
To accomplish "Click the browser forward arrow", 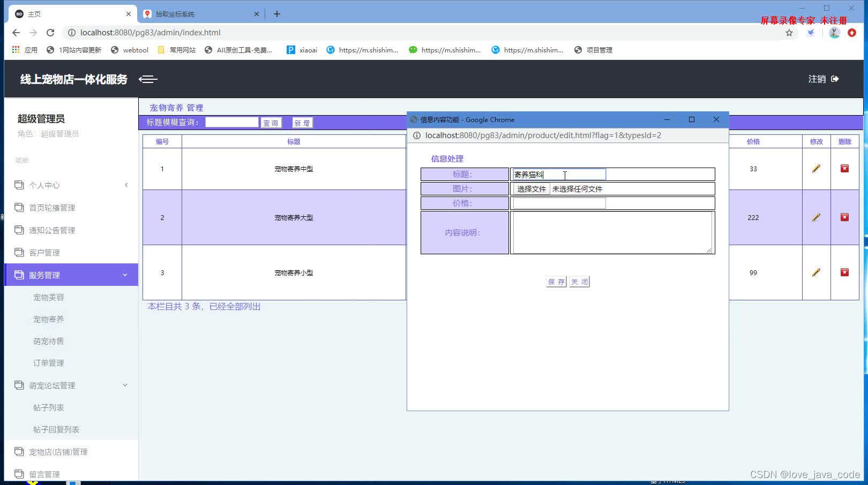I will (x=33, y=33).
